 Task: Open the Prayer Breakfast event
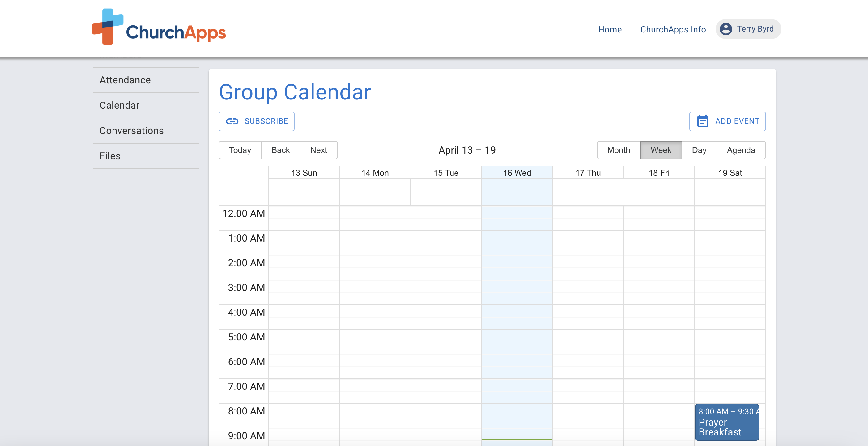(x=726, y=423)
